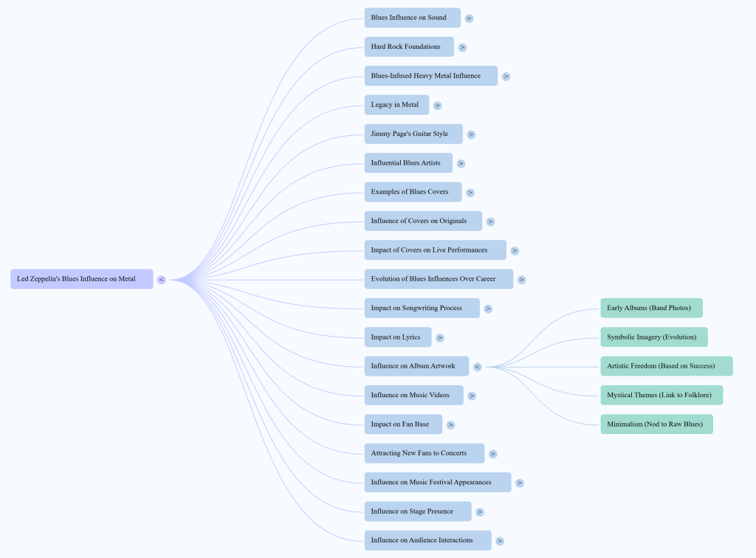Expand the Hard Rock Foundations branch
Viewport: 756px width, 558px height.
tap(462, 47)
